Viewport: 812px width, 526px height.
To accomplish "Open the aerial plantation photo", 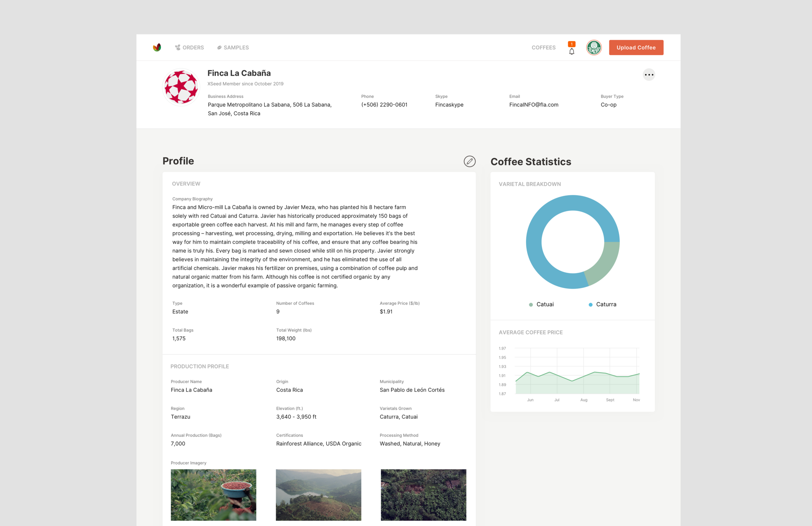I will [424, 495].
